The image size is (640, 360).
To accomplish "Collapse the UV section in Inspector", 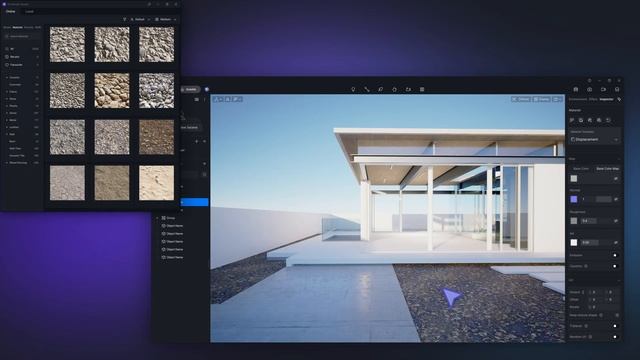I will pyautogui.click(x=619, y=280).
